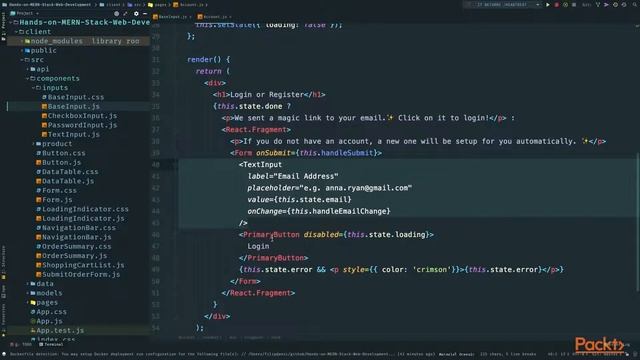Expand the product folder
The height and width of the screenshot is (360, 640).
[33, 144]
